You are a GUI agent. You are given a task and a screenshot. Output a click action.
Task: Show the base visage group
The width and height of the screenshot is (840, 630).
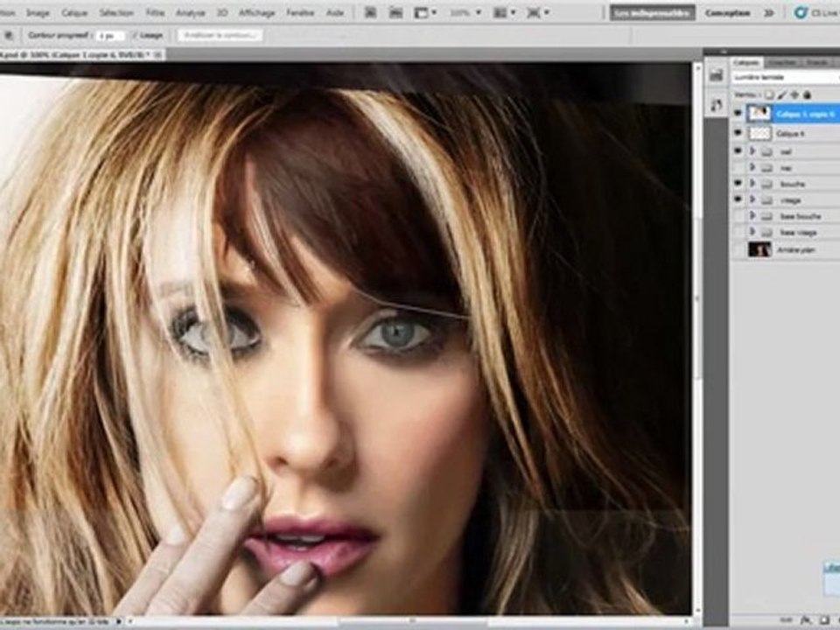click(738, 232)
